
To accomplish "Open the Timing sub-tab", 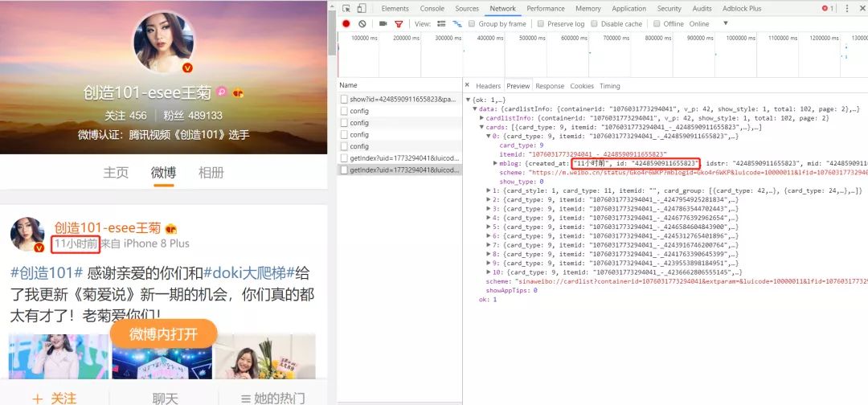I will point(609,86).
